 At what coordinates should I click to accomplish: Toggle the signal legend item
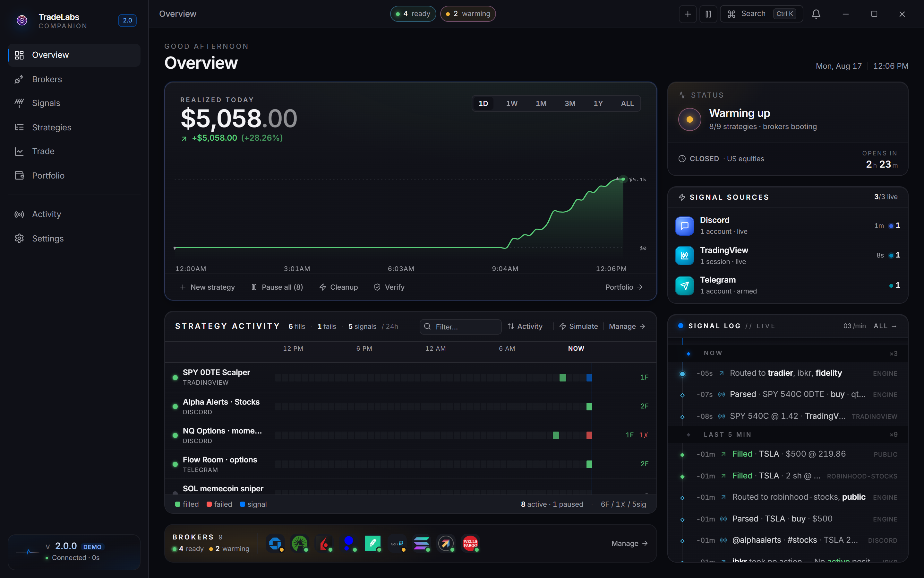point(253,504)
